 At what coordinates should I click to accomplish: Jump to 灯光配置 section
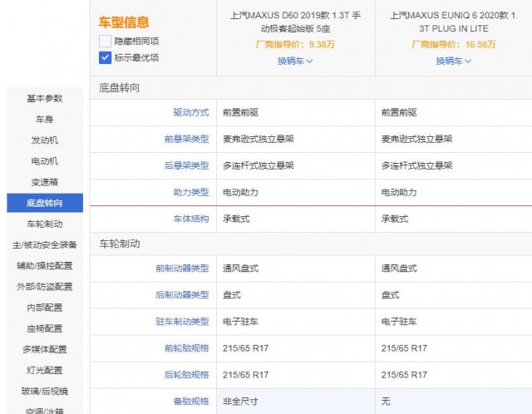[45, 370]
